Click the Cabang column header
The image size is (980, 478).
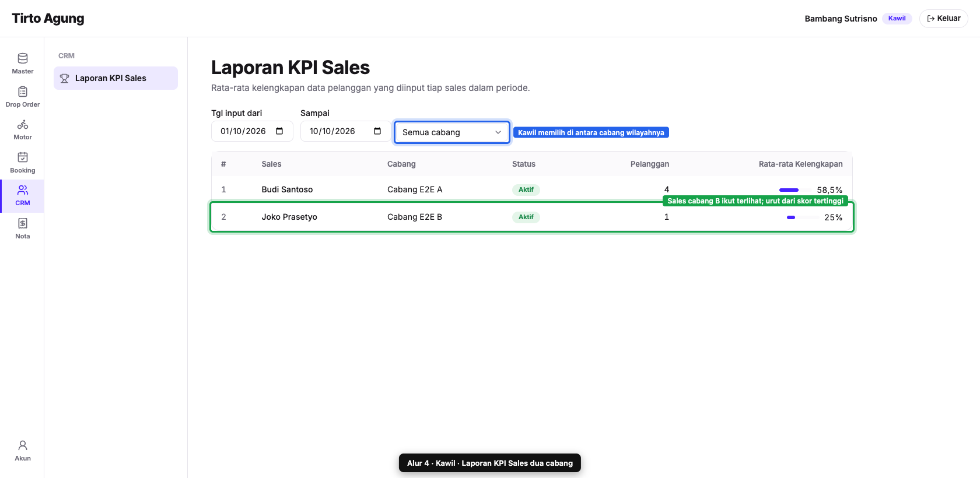click(401, 164)
